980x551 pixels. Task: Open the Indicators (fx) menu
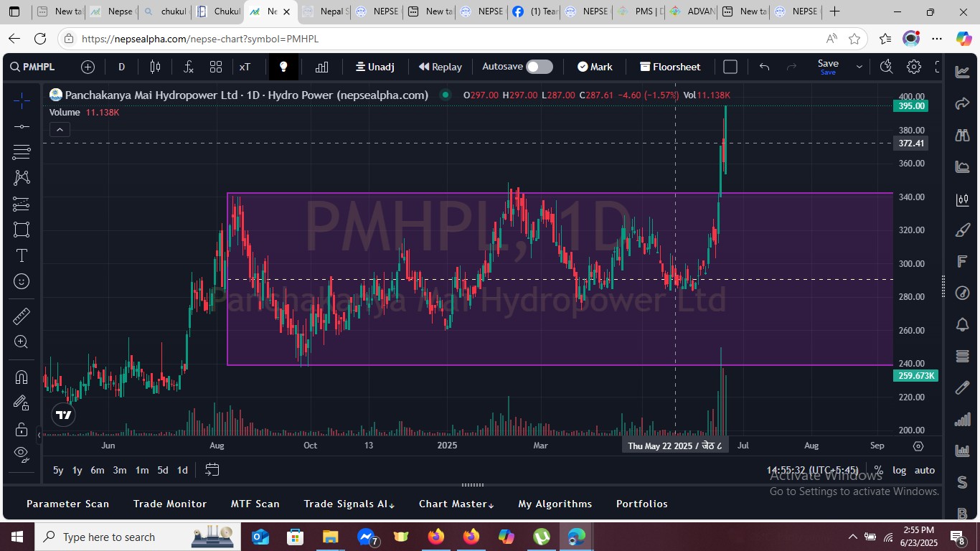[189, 67]
